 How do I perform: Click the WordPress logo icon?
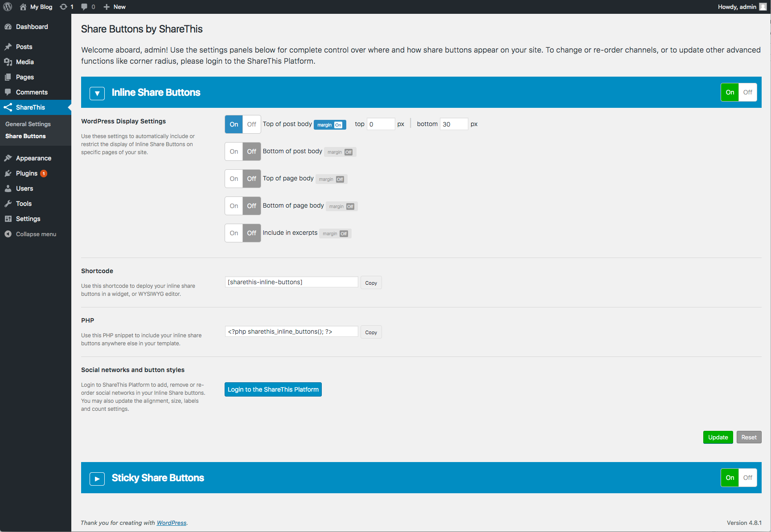[x=8, y=7]
